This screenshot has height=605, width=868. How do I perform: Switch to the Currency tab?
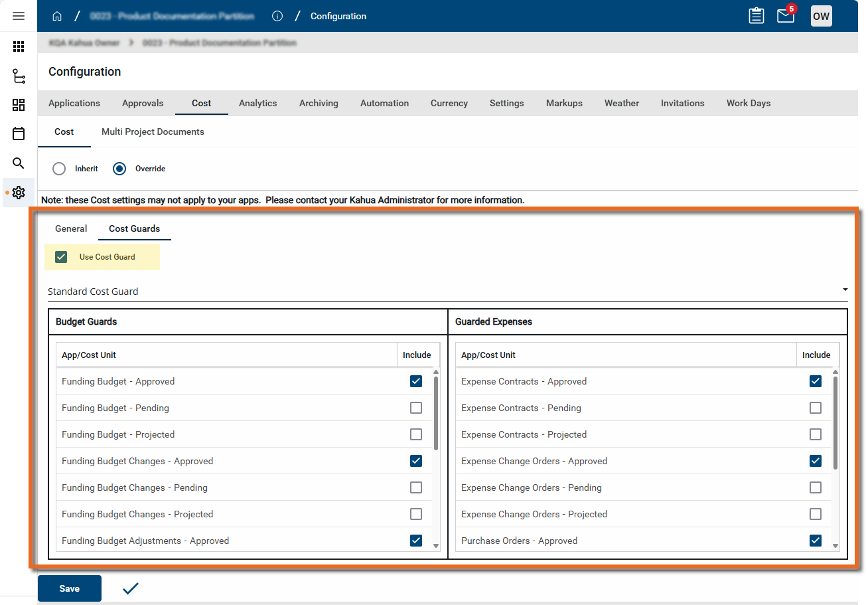coord(449,103)
